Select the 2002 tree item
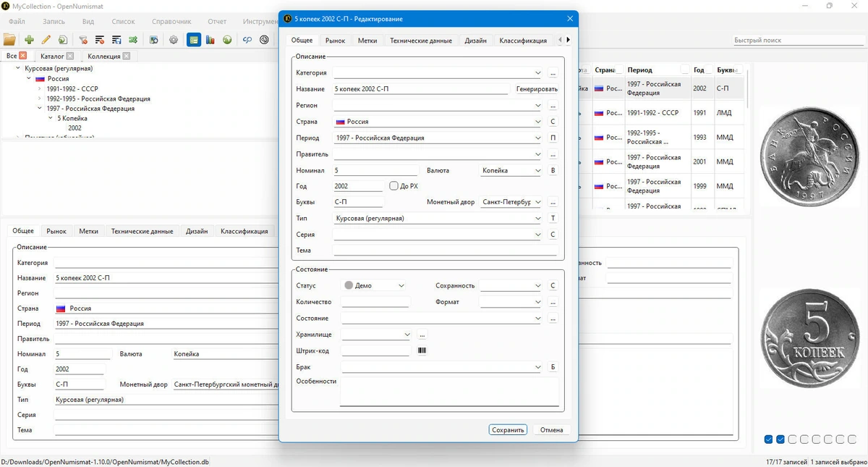 click(x=75, y=128)
